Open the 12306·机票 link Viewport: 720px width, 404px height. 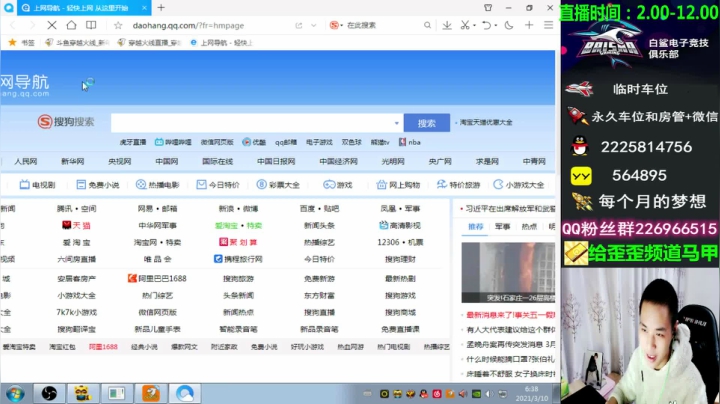point(400,242)
